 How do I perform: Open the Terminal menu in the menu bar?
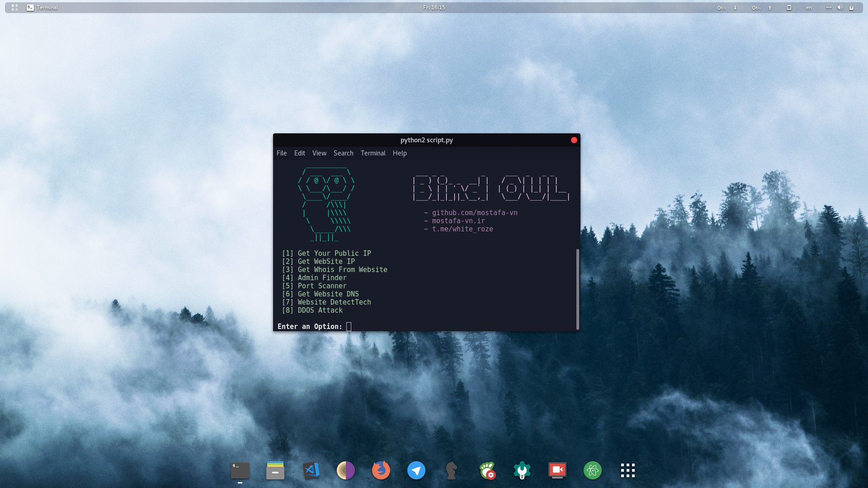pos(373,153)
